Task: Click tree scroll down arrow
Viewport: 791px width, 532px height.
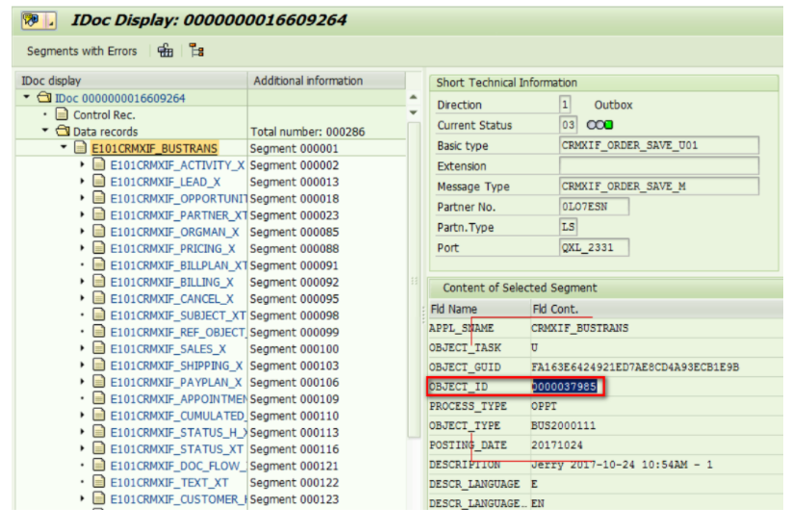Action: (414, 113)
